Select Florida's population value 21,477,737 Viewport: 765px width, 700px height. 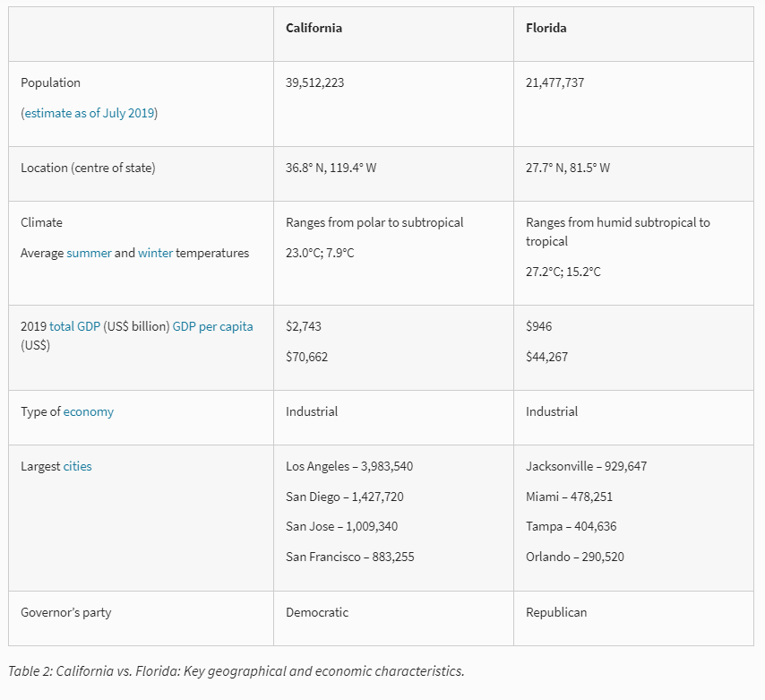[x=555, y=82]
